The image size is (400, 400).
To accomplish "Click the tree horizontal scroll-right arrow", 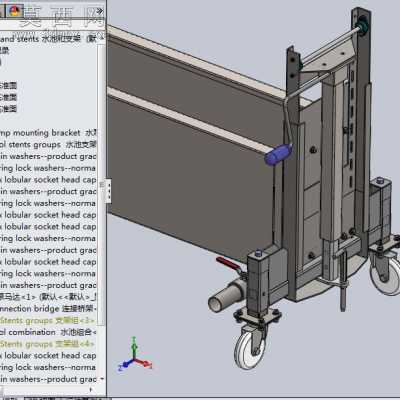I will (x=91, y=390).
